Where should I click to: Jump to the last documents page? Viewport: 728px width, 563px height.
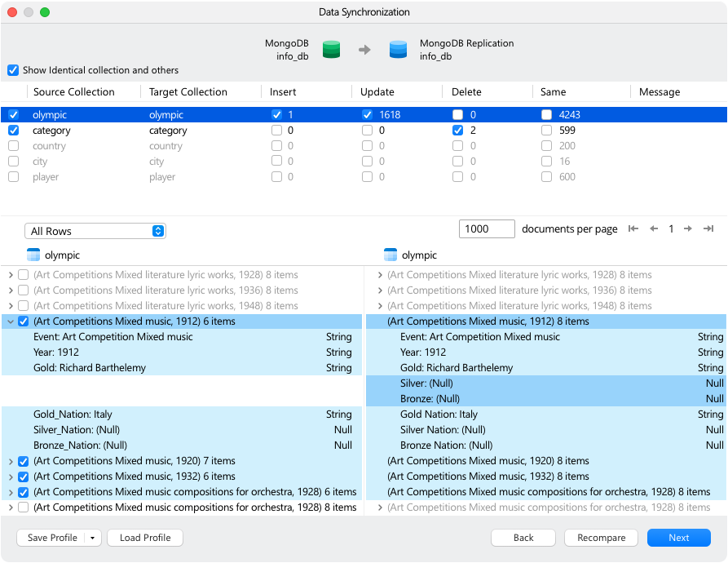point(708,228)
